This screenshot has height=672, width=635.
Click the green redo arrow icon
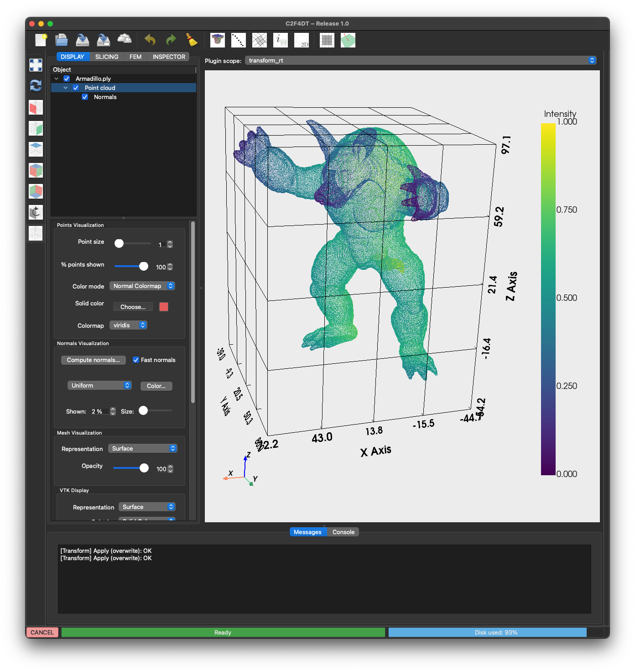click(x=171, y=40)
